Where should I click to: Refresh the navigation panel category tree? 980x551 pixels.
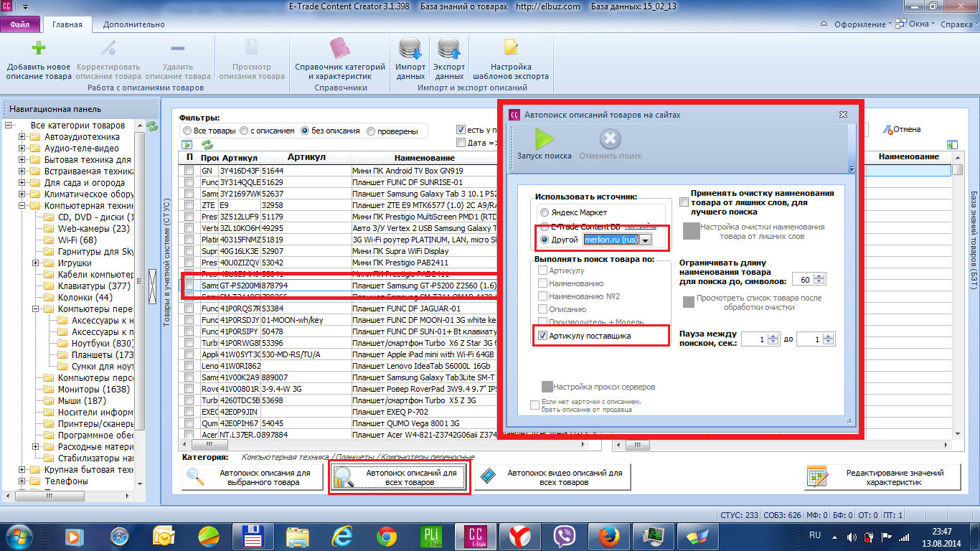coord(151,126)
